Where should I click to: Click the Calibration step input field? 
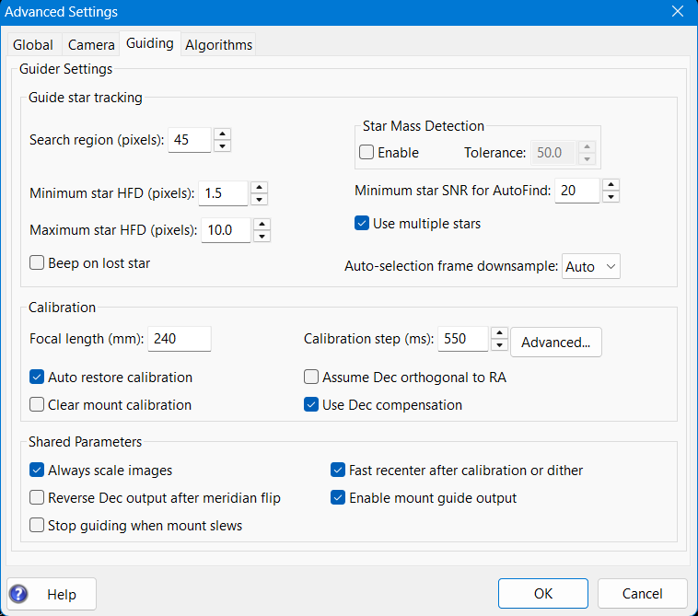click(463, 339)
